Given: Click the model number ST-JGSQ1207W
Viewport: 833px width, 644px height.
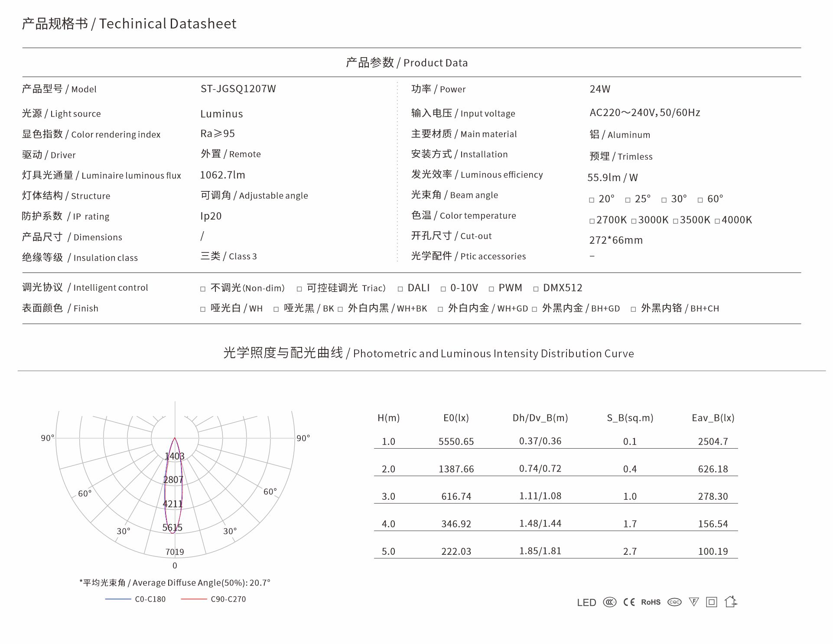Looking at the screenshot, I should coord(238,89).
